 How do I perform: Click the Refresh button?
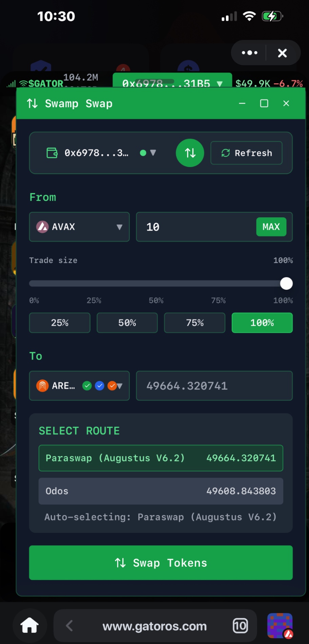coord(246,153)
